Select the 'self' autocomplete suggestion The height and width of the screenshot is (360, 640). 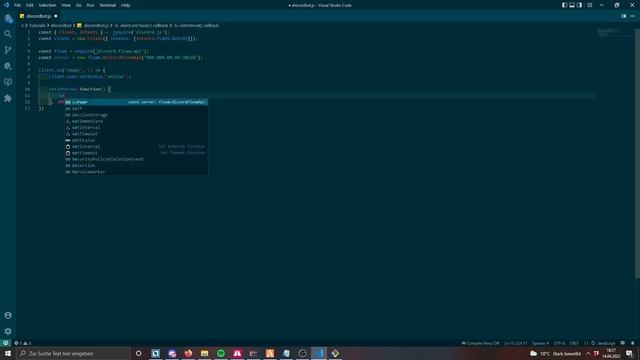coord(136,109)
